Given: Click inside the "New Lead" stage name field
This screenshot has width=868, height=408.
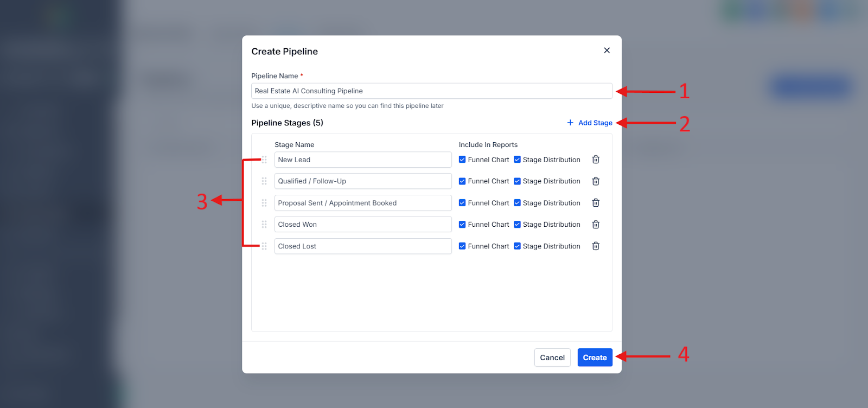Looking at the screenshot, I should pyautogui.click(x=362, y=159).
